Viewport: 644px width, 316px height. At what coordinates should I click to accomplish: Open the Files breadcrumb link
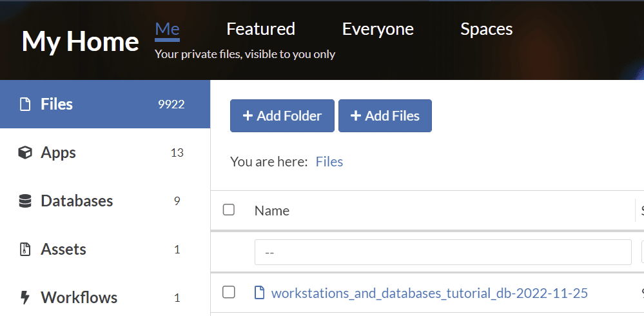[329, 162]
